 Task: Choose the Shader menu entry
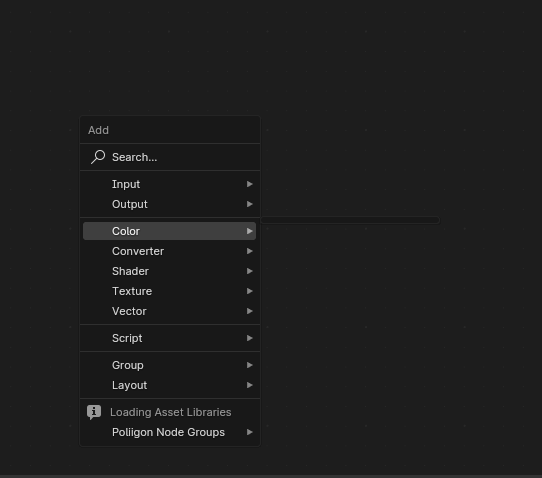[x=169, y=271]
